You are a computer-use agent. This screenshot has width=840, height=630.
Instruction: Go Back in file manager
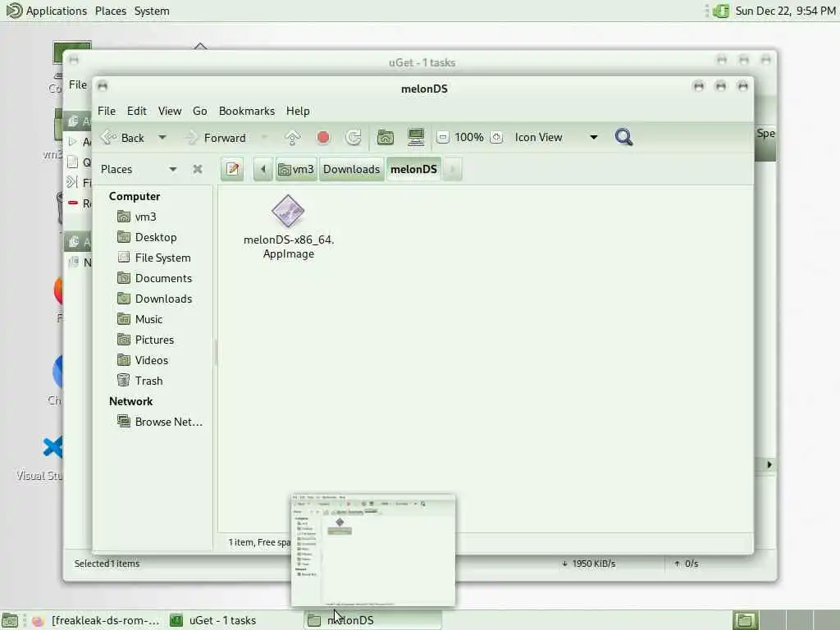click(123, 138)
